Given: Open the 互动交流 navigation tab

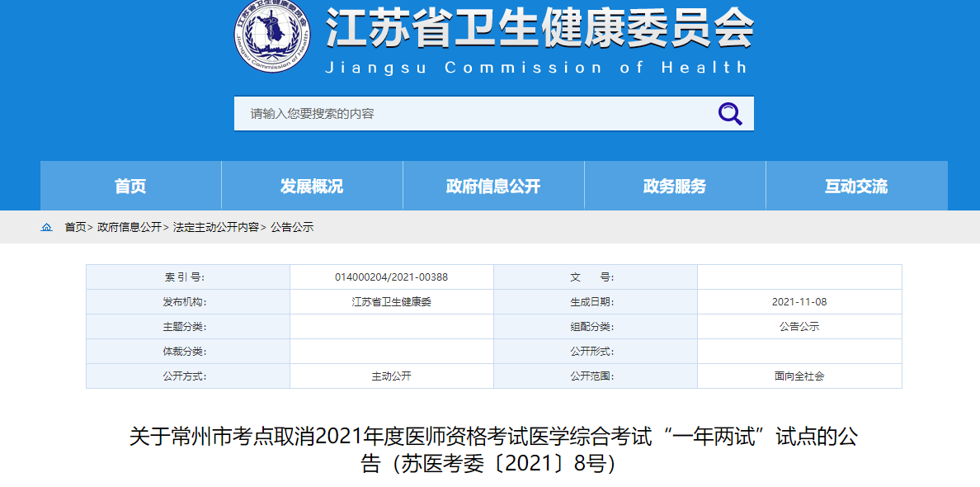Looking at the screenshot, I should tap(856, 186).
